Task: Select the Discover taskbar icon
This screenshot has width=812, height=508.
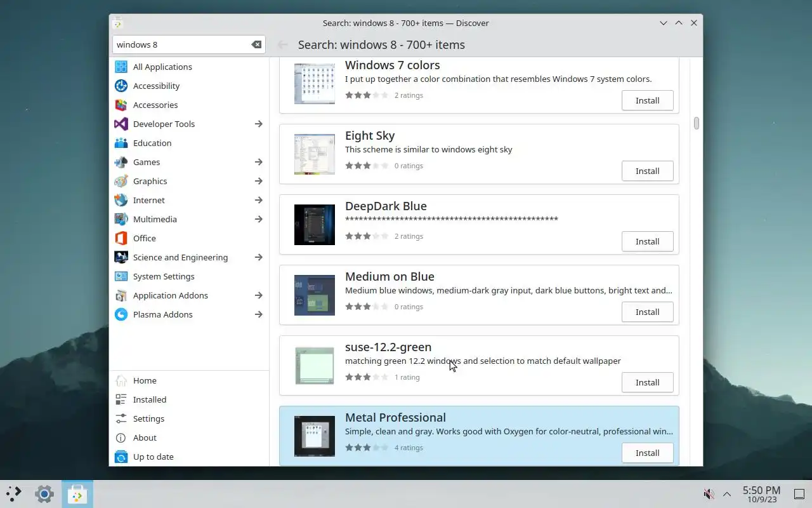Action: pyautogui.click(x=77, y=493)
